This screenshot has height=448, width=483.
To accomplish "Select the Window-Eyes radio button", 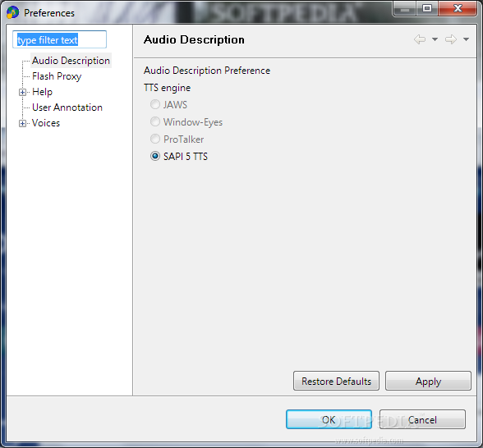I will point(155,121).
